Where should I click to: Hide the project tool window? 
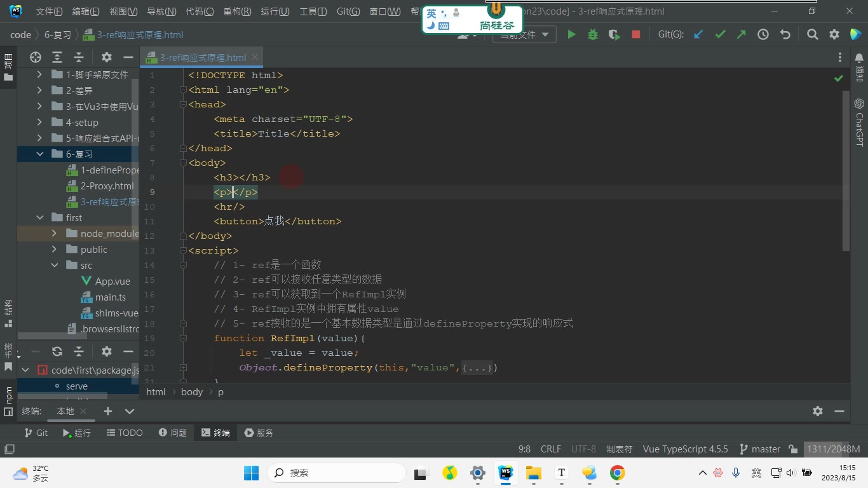128,57
